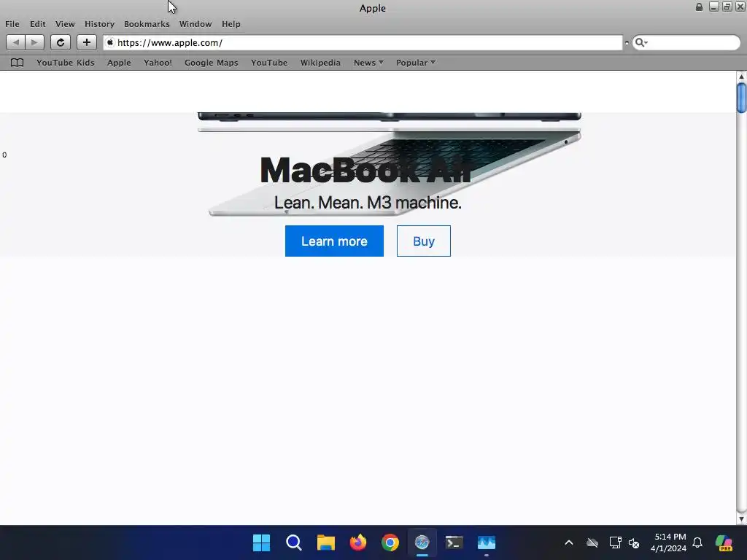Open the bookmarks book icon
Viewport: 747px width, 560px height.
tap(18, 63)
